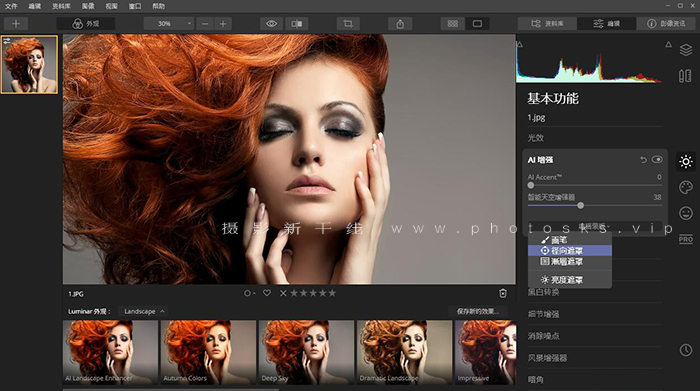Choose 渐层遮罩 gradient mask option
Viewport: 700px width, 391px height.
pos(570,262)
